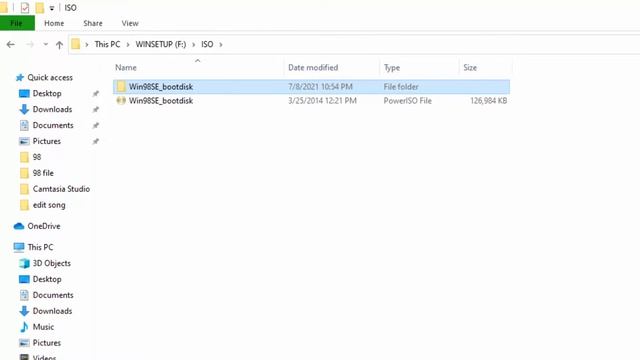Navigate to WINSETUP (F:) in breadcrumb

161,44
